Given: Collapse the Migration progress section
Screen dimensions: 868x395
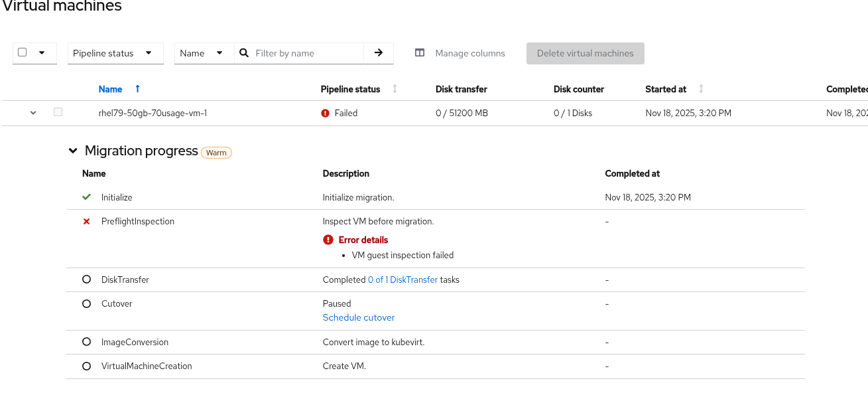Looking at the screenshot, I should tap(73, 151).
